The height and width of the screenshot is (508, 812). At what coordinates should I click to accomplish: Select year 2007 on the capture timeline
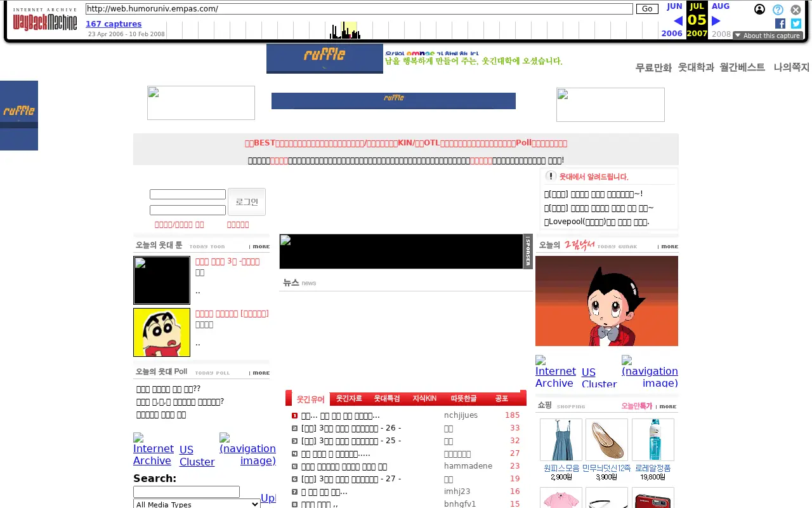697,34
